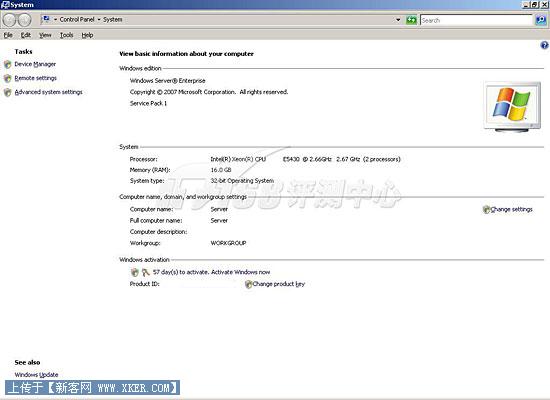
Task: Open the Edit menu
Action: 26,35
